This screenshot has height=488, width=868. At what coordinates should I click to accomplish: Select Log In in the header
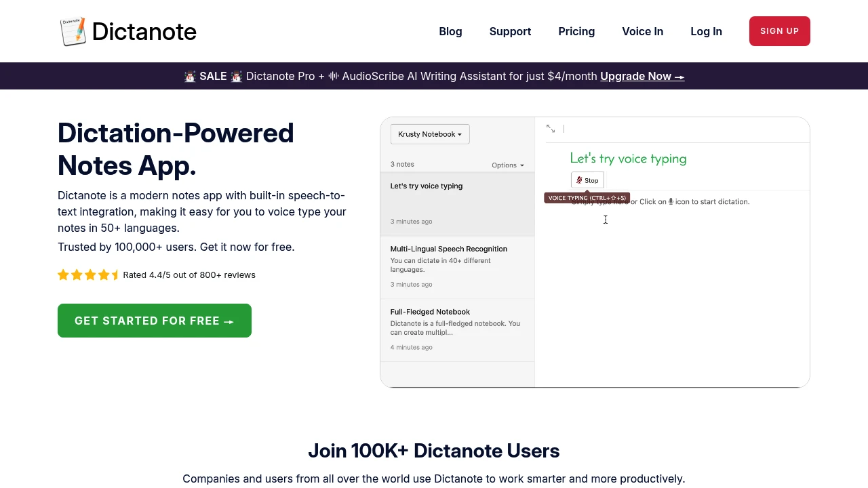point(706,31)
